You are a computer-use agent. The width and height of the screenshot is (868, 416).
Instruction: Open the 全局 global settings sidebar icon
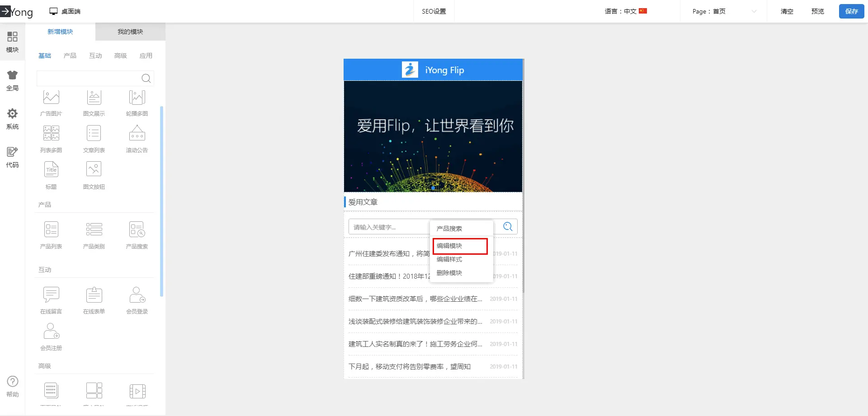(12, 80)
